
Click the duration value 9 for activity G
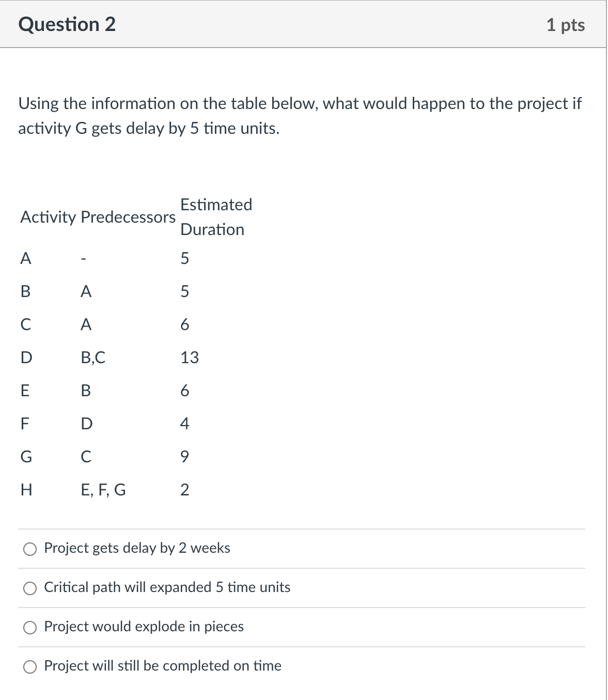[x=184, y=456]
